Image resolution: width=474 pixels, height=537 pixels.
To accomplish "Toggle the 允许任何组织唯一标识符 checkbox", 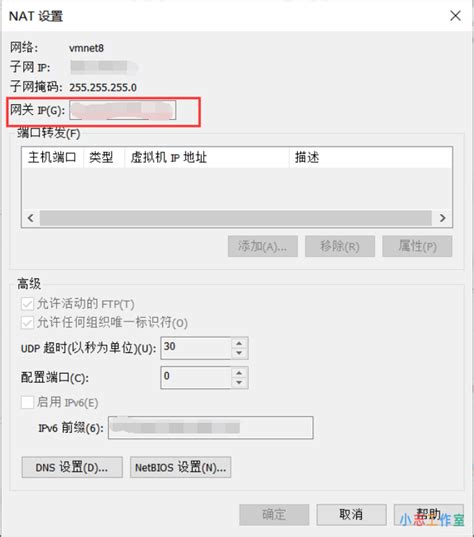I will (27, 323).
